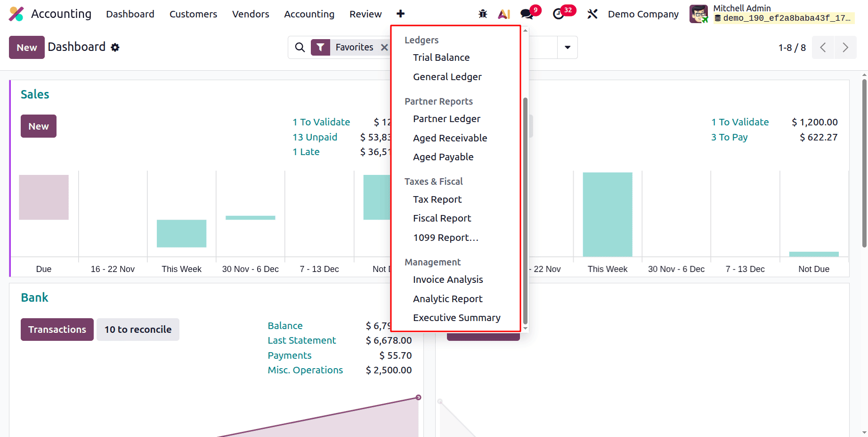Click This Week bar in right chart
Image resolution: width=868 pixels, height=437 pixels.
608,214
